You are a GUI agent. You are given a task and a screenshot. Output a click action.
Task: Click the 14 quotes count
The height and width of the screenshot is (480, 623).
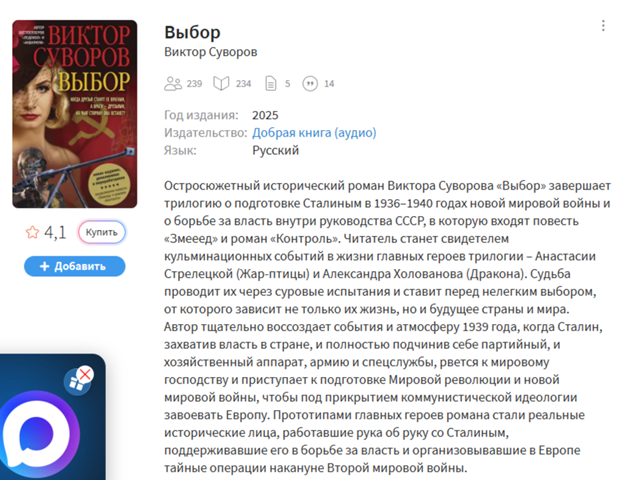pos(329,84)
